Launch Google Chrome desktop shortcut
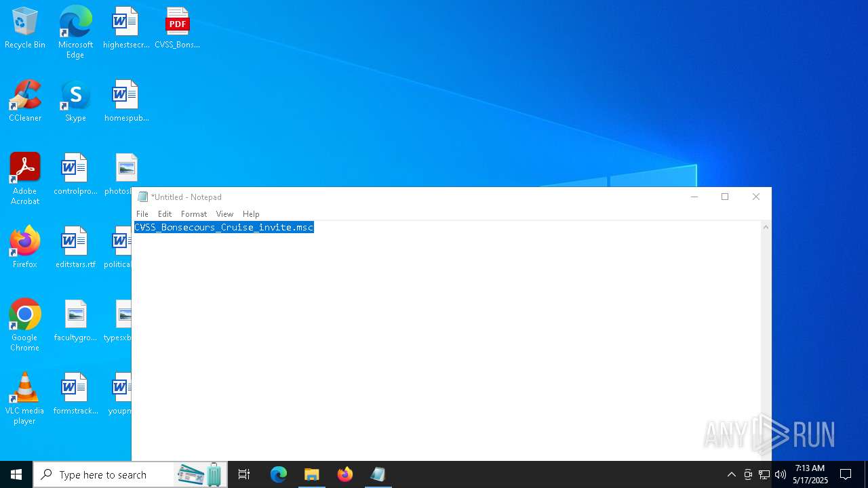 click(x=25, y=325)
